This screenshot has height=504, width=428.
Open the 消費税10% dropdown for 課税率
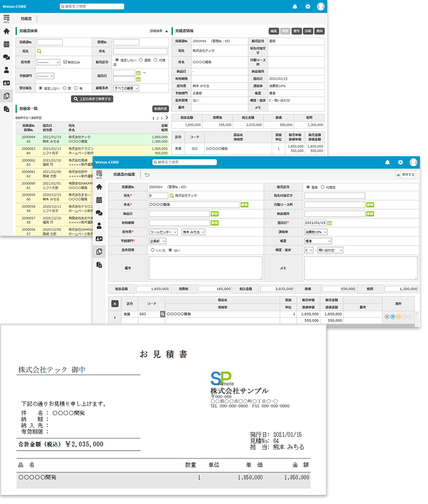click(317, 232)
